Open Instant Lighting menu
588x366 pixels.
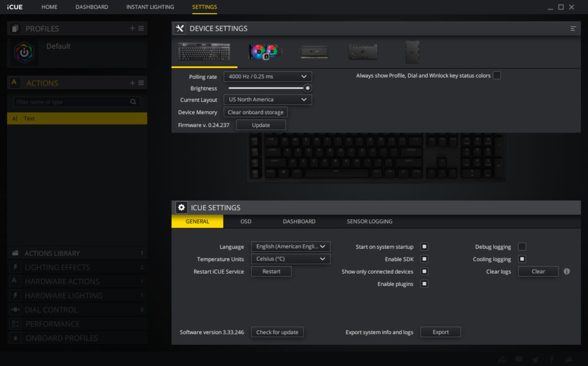[x=150, y=6]
